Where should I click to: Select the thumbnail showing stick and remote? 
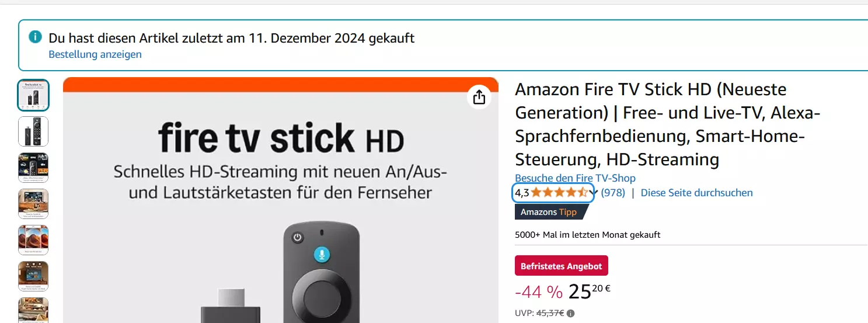[x=33, y=131]
